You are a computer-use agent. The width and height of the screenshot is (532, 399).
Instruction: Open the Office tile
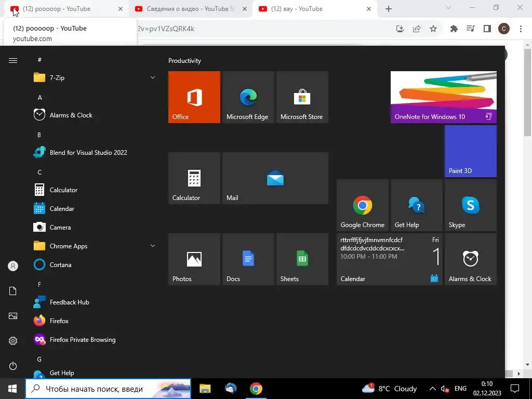coord(194,97)
